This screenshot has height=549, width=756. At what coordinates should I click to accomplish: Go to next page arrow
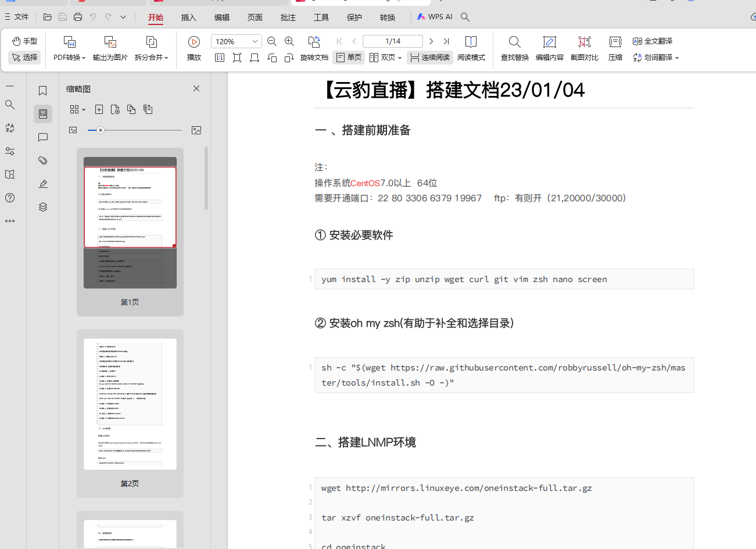[x=431, y=41]
